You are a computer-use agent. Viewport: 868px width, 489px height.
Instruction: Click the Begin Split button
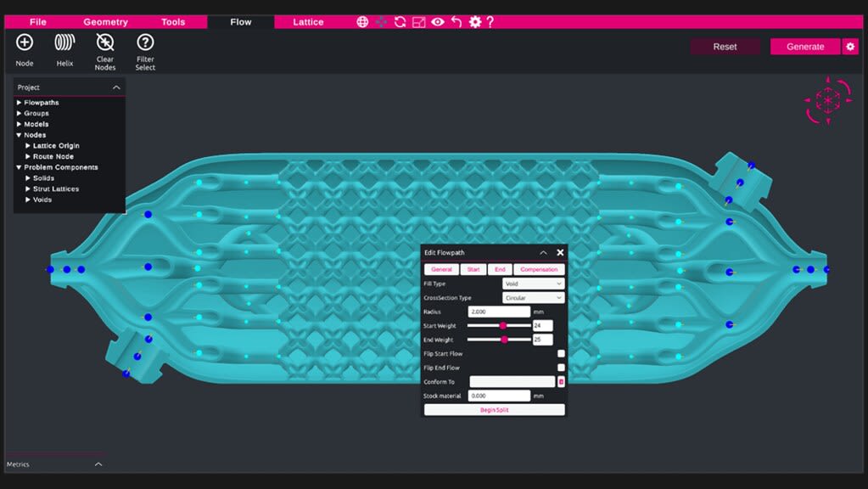coord(494,410)
